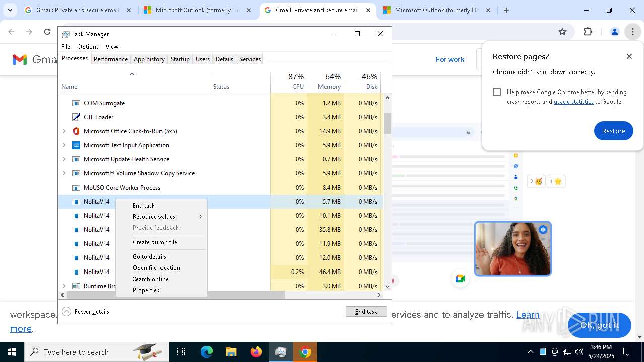
Task: Open File Explorer from the taskbar
Action: [x=231, y=352]
